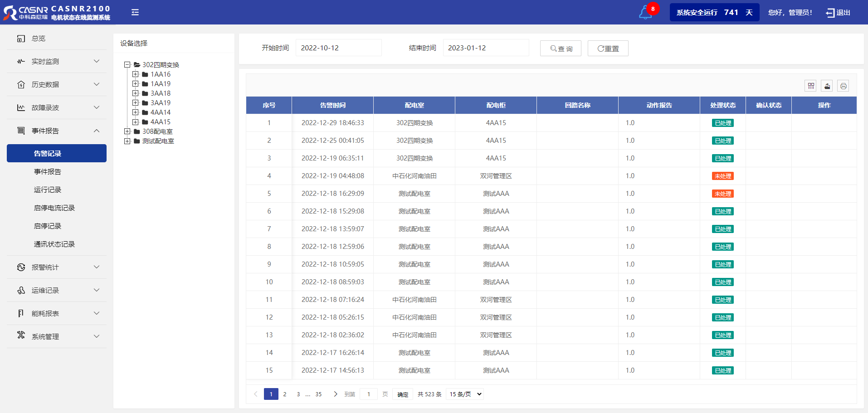Go to previous page arrow
Viewport: 868px width, 413px height.
tap(256, 394)
